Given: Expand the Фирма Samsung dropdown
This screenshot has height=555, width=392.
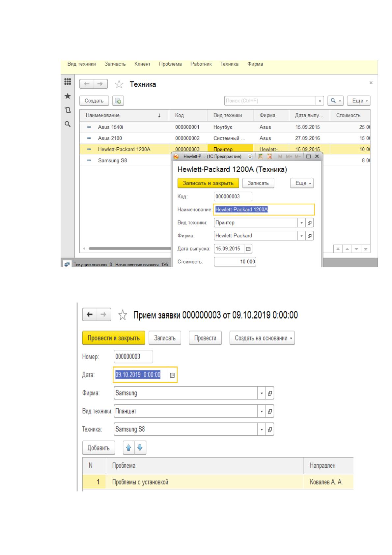Looking at the screenshot, I should pos(262,393).
